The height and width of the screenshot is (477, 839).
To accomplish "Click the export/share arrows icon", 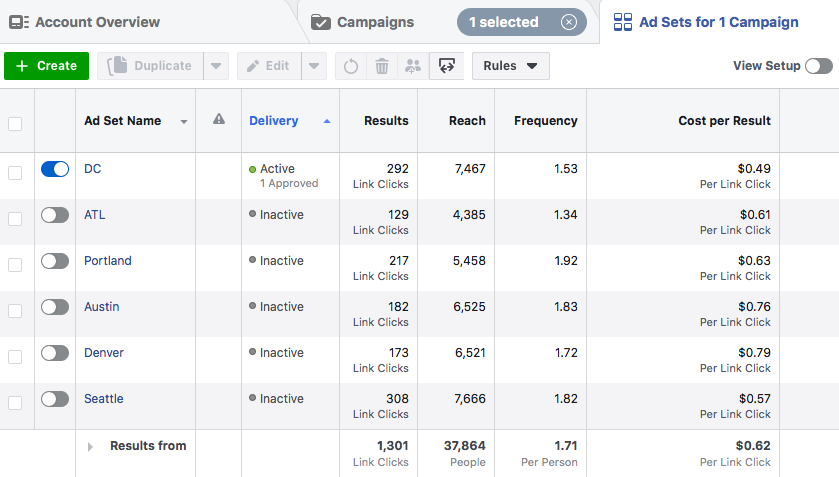I will pyautogui.click(x=446, y=66).
